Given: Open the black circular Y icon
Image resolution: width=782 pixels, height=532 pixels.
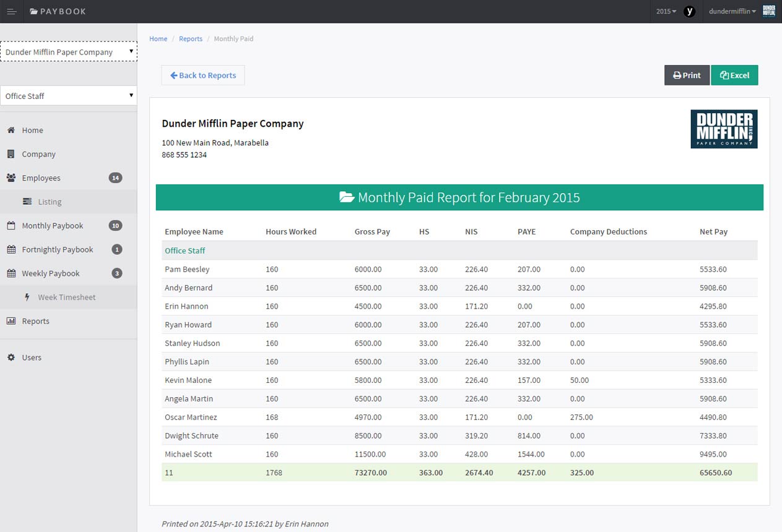Looking at the screenshot, I should 689,11.
